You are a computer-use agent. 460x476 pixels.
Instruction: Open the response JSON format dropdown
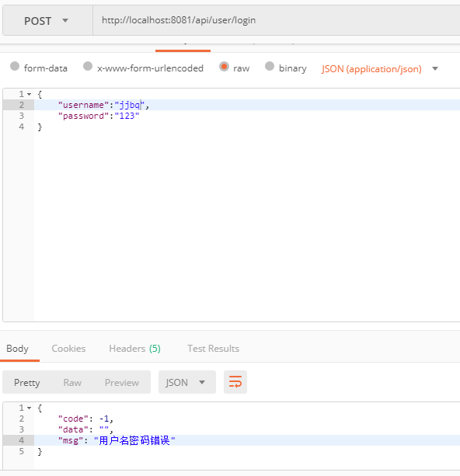[x=186, y=382]
